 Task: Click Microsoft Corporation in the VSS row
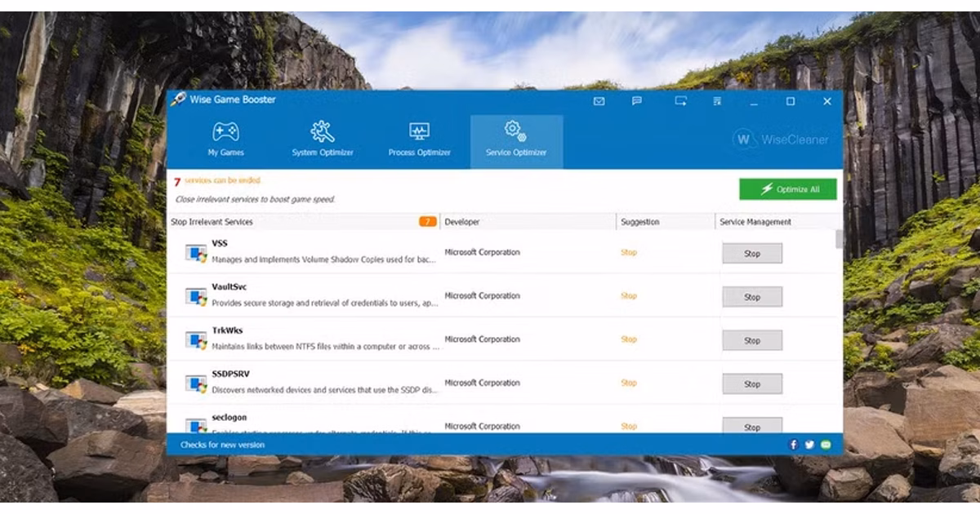tap(482, 252)
